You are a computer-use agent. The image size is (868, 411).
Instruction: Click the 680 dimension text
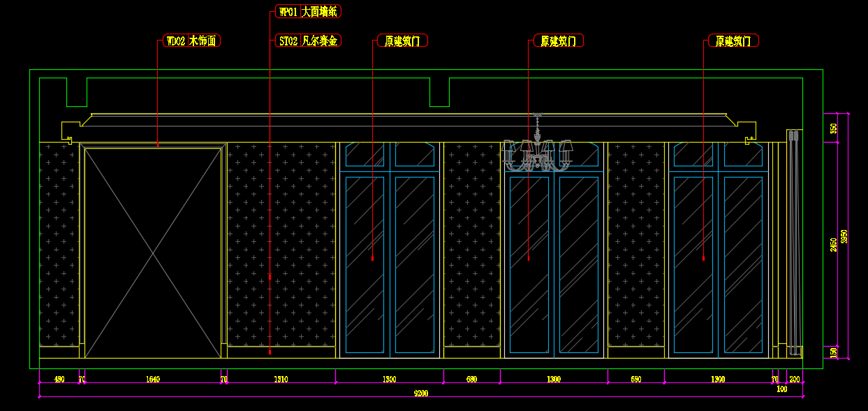point(471,380)
